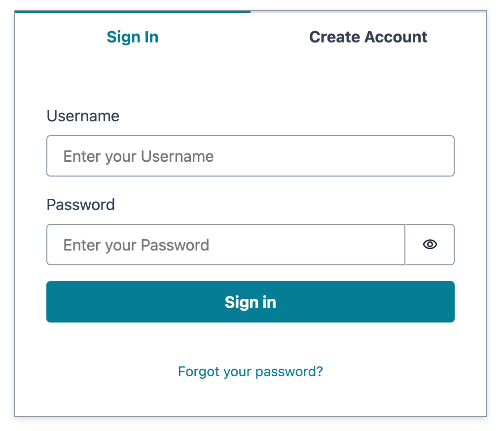Show password using the eye icon
The image size is (504, 431).
pyautogui.click(x=430, y=245)
